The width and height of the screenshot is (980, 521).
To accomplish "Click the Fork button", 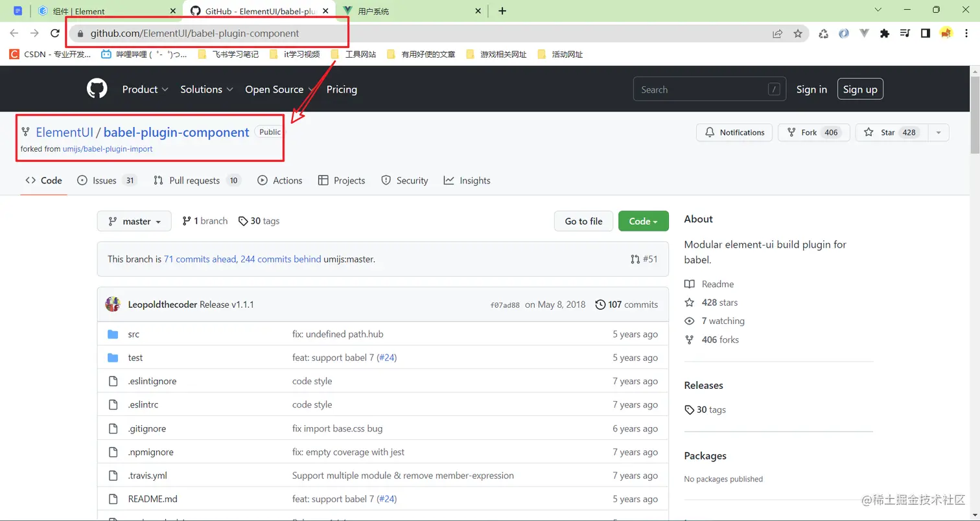I will click(814, 132).
